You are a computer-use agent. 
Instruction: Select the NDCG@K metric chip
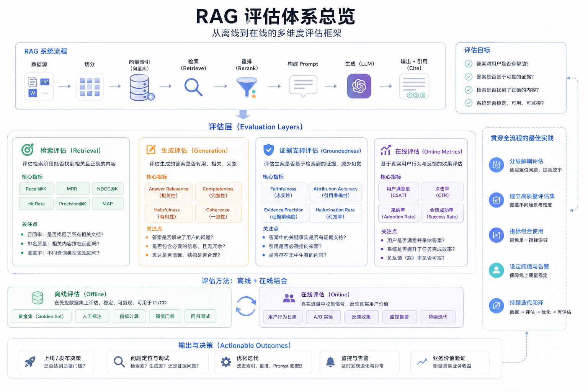tap(108, 189)
